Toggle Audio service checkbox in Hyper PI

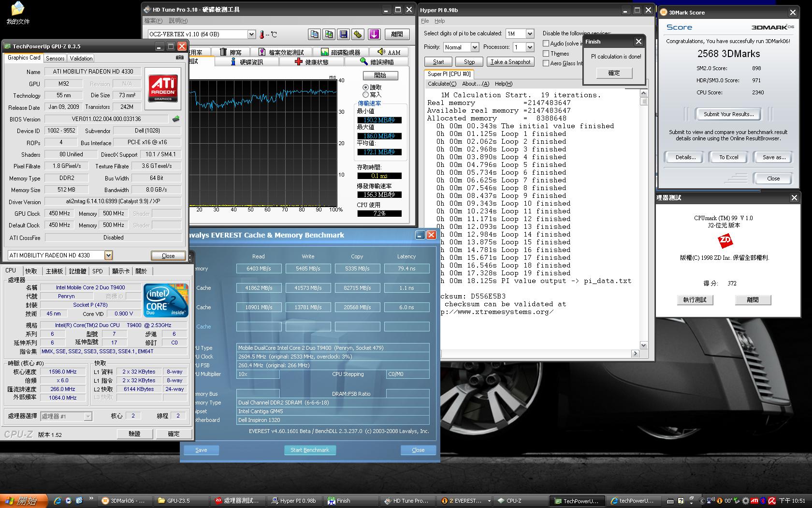pos(546,43)
